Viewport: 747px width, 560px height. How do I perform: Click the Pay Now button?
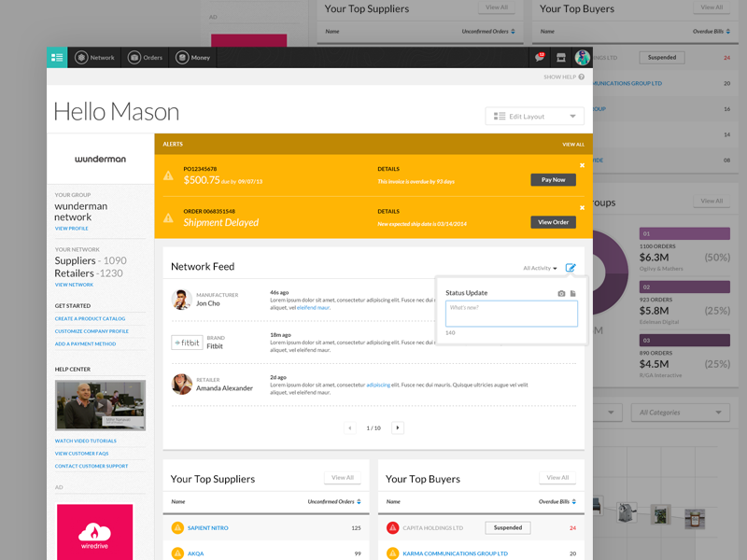point(553,180)
